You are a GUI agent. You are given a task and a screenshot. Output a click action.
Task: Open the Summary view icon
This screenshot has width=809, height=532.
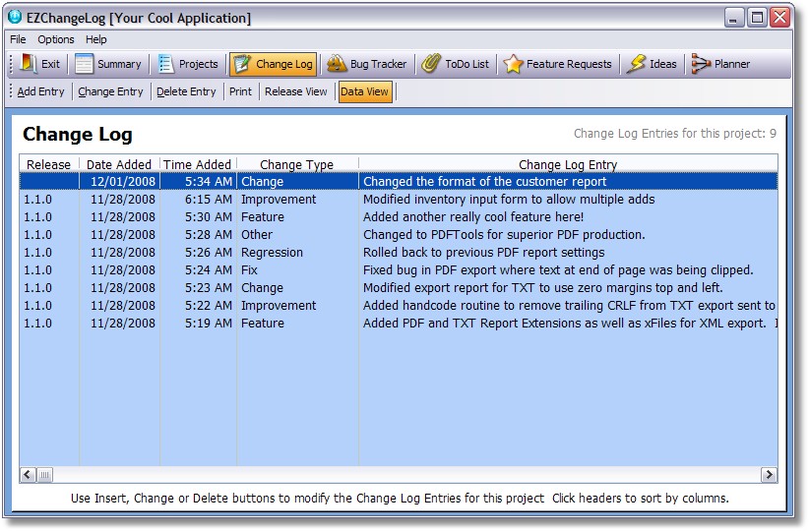coord(84,64)
